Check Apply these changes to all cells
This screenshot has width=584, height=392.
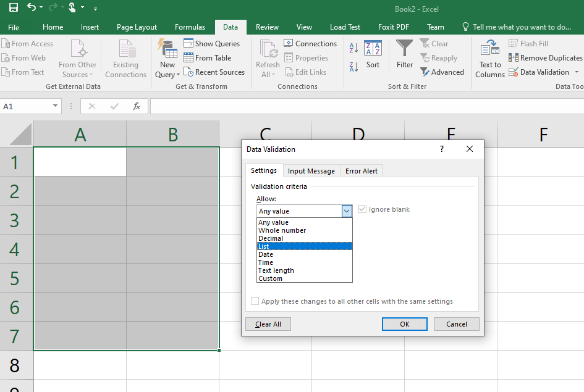coord(255,301)
